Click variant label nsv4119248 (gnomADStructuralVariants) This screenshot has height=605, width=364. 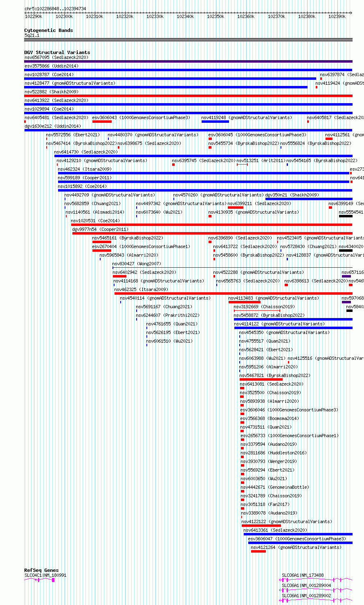247,118
